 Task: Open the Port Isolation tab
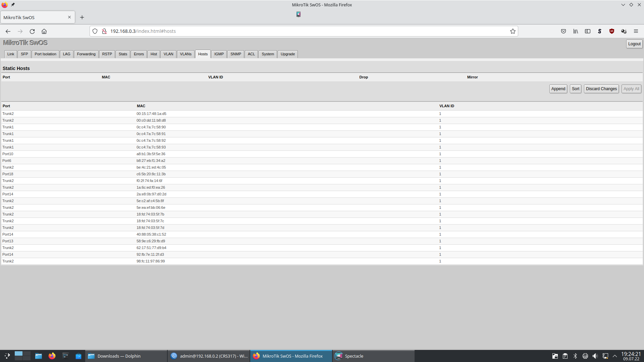coord(45,54)
